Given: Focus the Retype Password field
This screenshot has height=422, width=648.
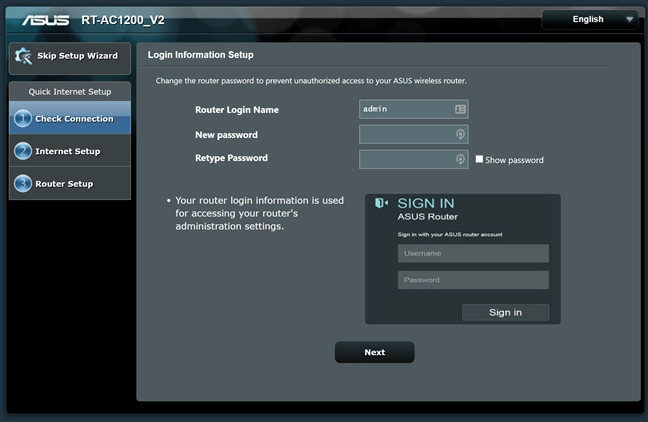Looking at the screenshot, I should (414, 160).
